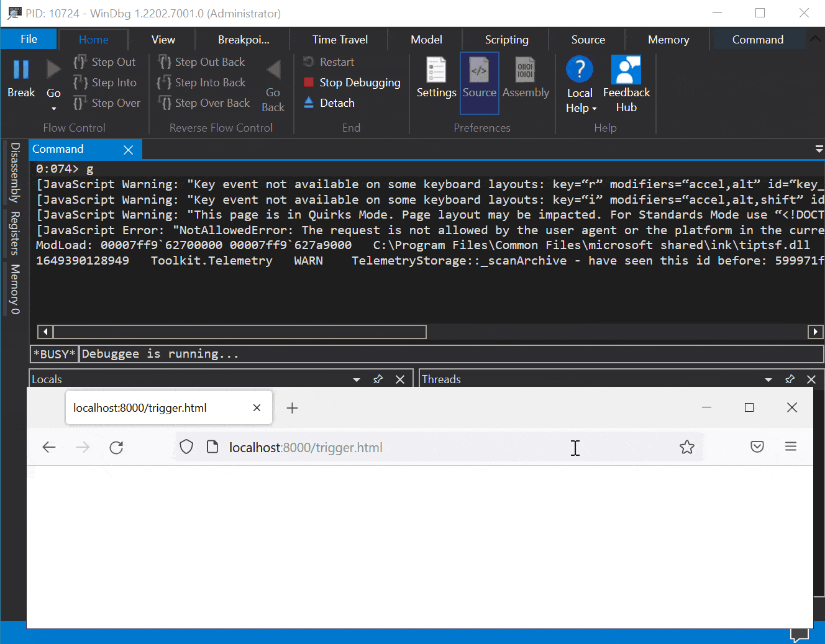Image resolution: width=825 pixels, height=644 pixels.
Task: Pin the Locals panel
Action: [x=378, y=379]
